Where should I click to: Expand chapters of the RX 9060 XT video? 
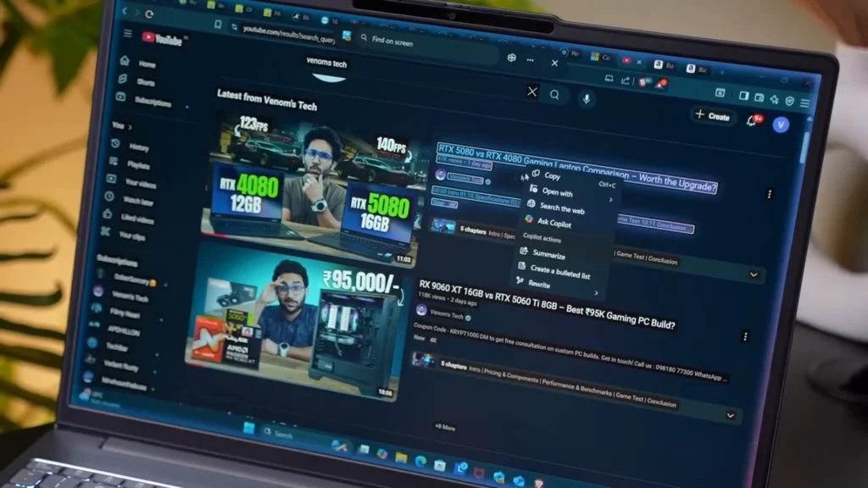point(730,415)
